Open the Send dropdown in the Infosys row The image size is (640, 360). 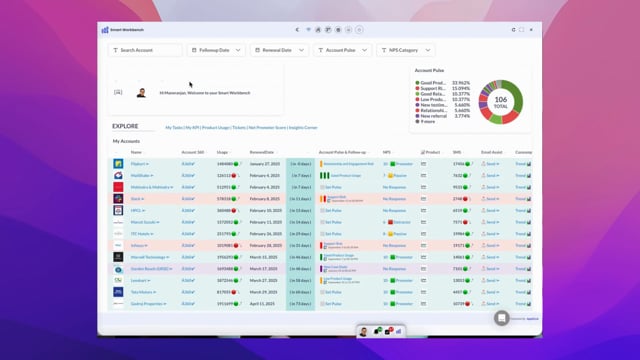click(x=490, y=246)
